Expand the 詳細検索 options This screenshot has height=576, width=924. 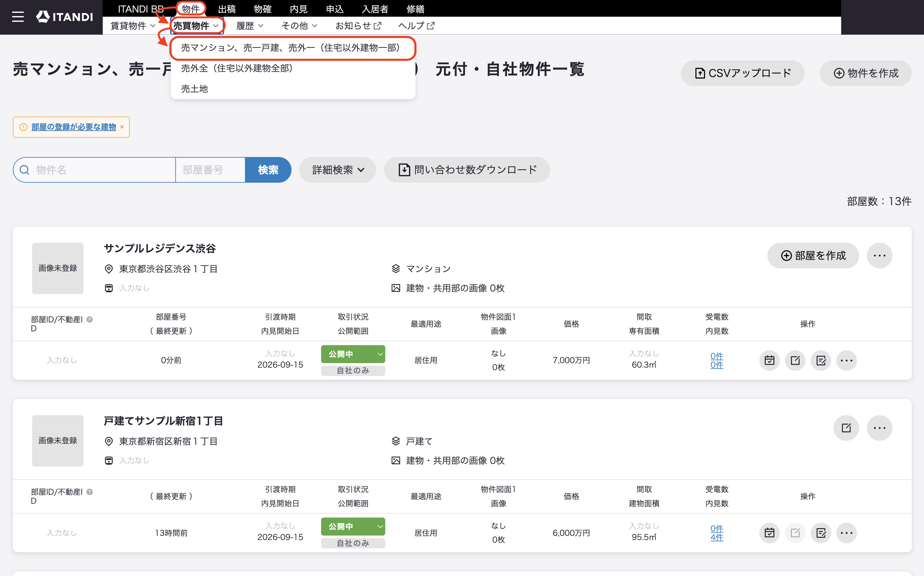point(338,170)
